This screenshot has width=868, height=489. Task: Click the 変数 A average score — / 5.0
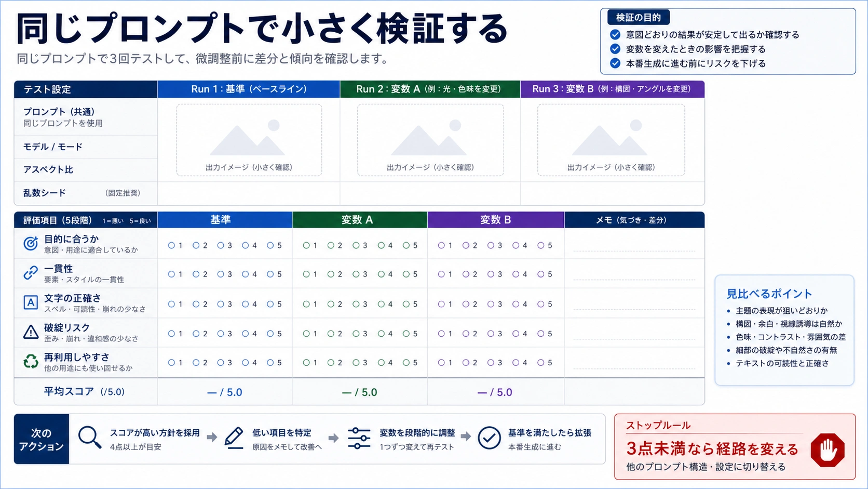coord(360,392)
